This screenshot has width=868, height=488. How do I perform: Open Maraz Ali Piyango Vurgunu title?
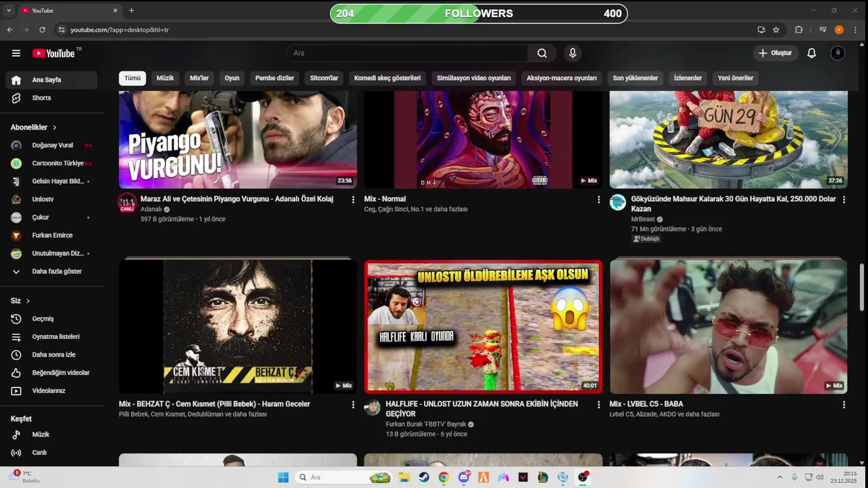click(x=237, y=199)
